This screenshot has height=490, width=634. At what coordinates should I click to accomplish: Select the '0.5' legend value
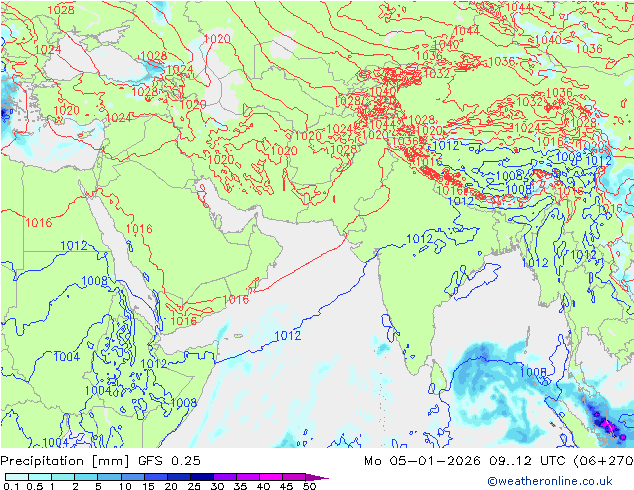34,486
